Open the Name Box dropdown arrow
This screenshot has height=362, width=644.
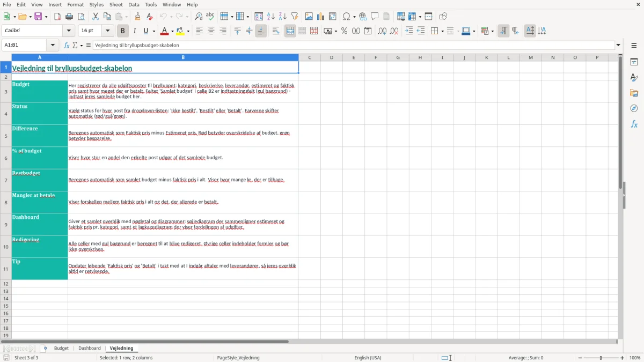pos(53,46)
